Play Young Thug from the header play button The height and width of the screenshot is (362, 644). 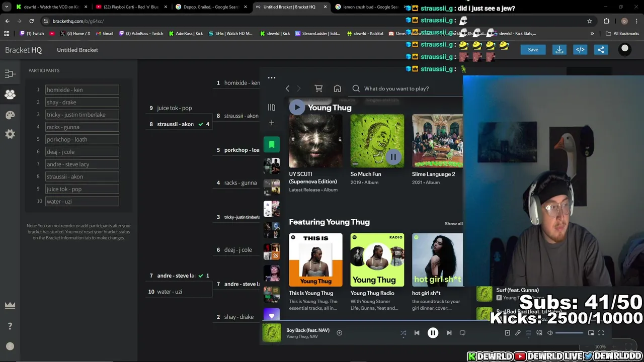297,107
